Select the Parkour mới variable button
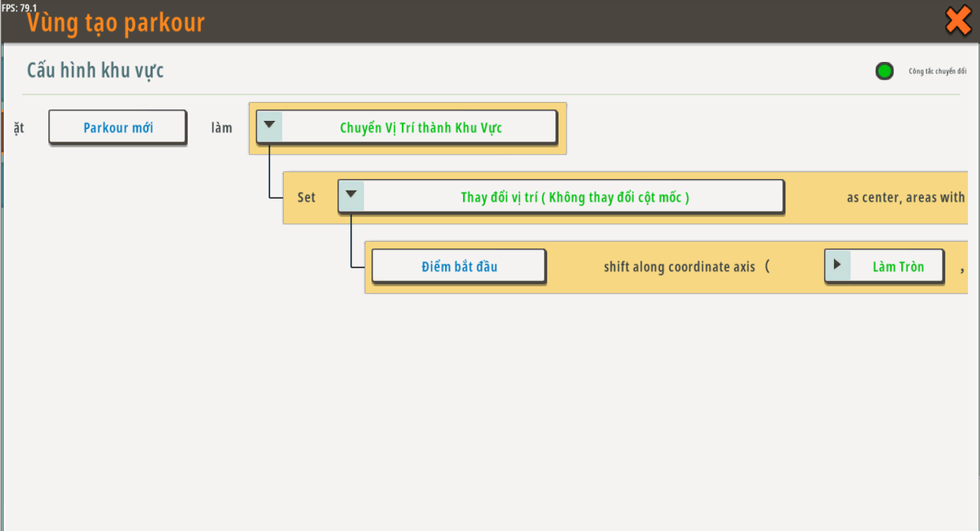Screen dimensions: 980x531 coord(118,128)
